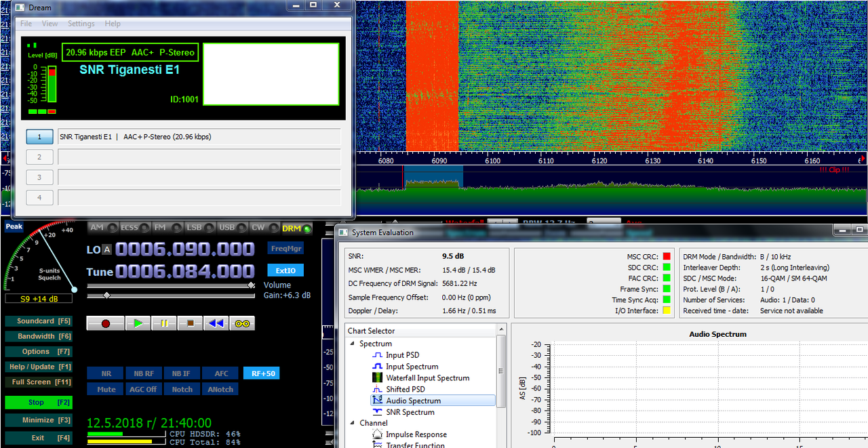Choose the Shifted PSD chart icon
The width and height of the screenshot is (868, 448).
tap(378, 390)
